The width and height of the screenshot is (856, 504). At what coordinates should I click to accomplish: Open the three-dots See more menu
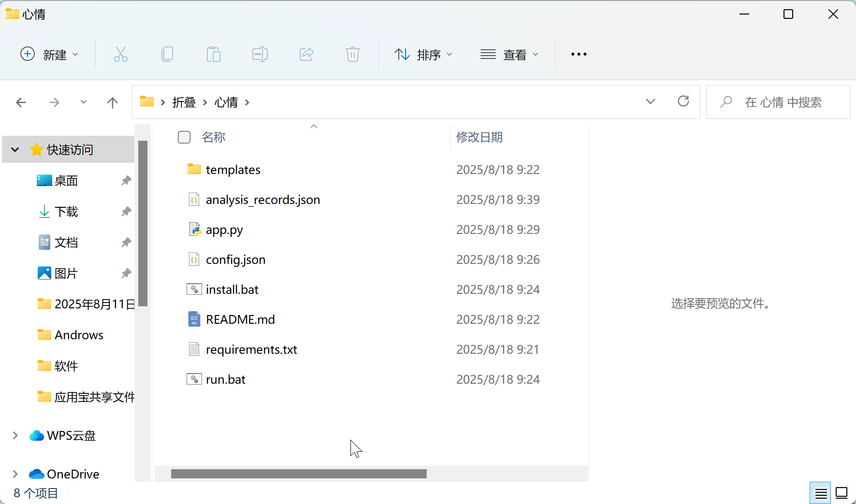pyautogui.click(x=579, y=54)
